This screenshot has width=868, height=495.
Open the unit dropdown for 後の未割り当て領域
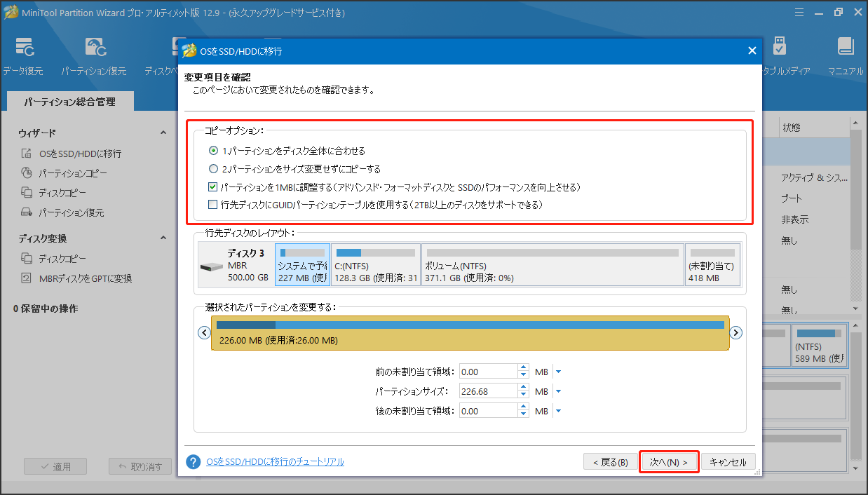pos(558,412)
